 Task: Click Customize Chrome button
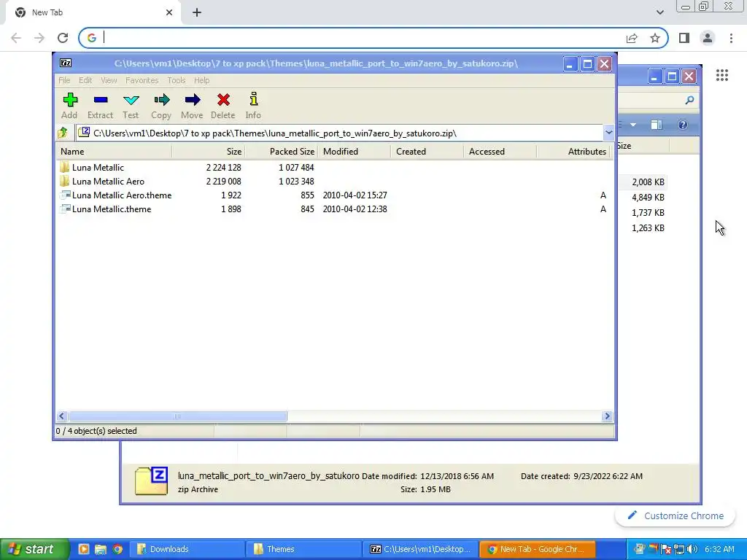click(x=675, y=516)
